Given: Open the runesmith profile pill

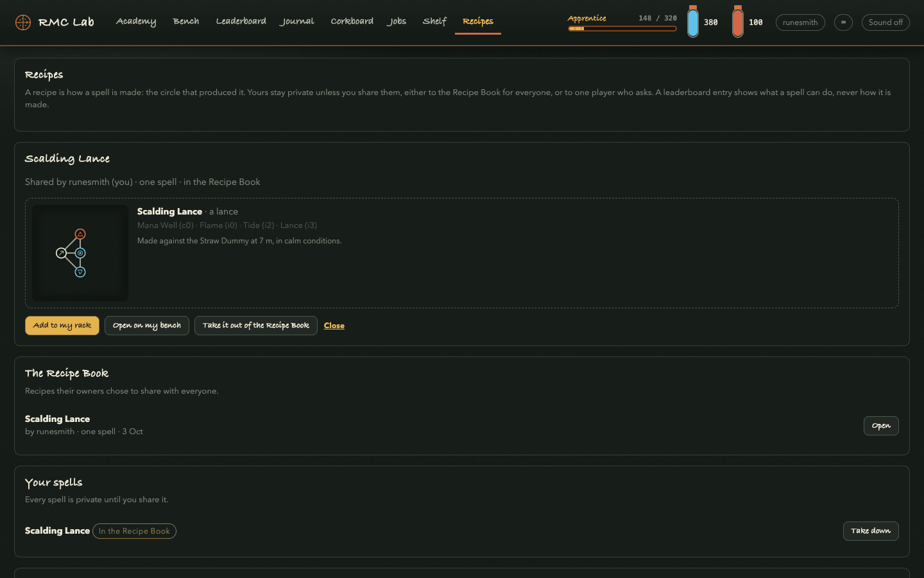Looking at the screenshot, I should pyautogui.click(x=800, y=22).
